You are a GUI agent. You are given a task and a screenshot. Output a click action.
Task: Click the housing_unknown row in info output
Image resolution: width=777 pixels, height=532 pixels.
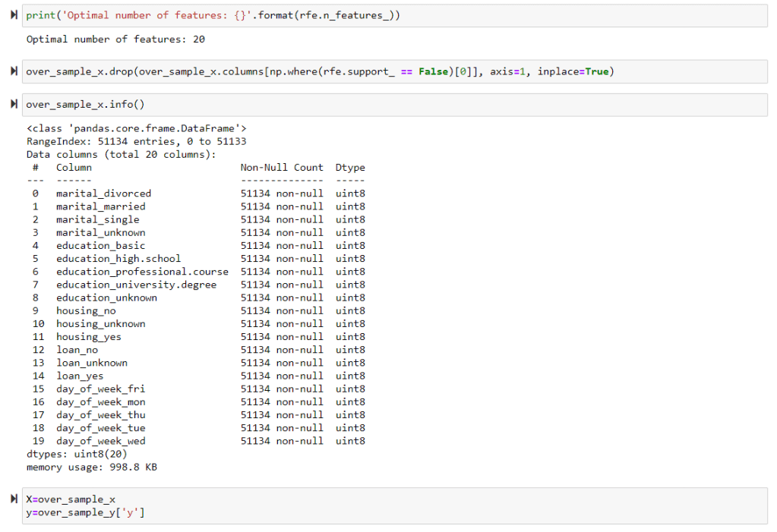point(100,324)
